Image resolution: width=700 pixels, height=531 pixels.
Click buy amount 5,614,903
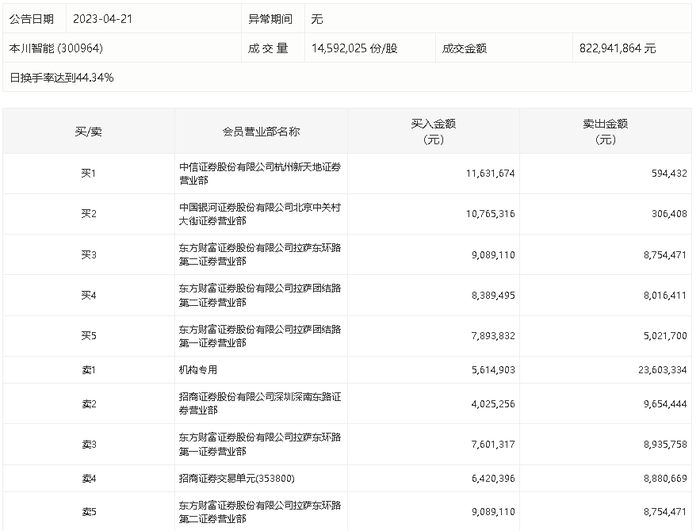493,370
